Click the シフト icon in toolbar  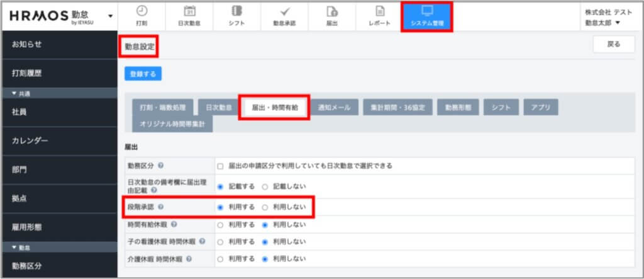[x=236, y=11]
